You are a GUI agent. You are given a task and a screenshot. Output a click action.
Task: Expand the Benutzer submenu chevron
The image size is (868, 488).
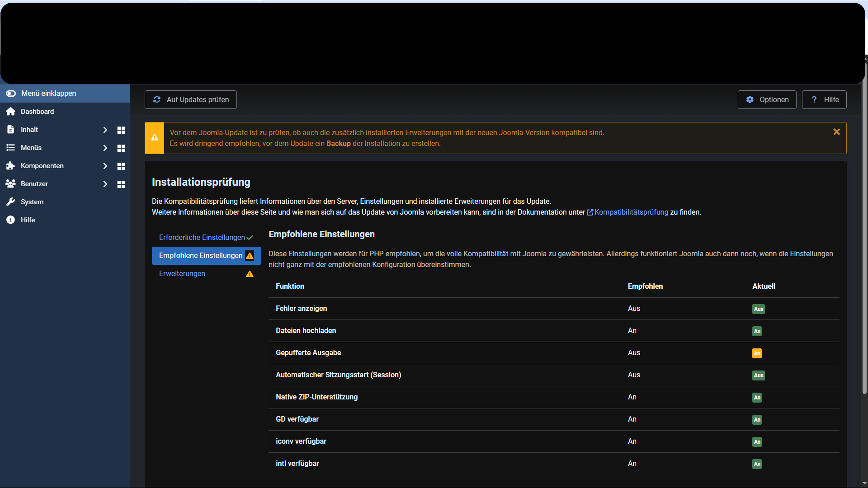[x=105, y=184]
